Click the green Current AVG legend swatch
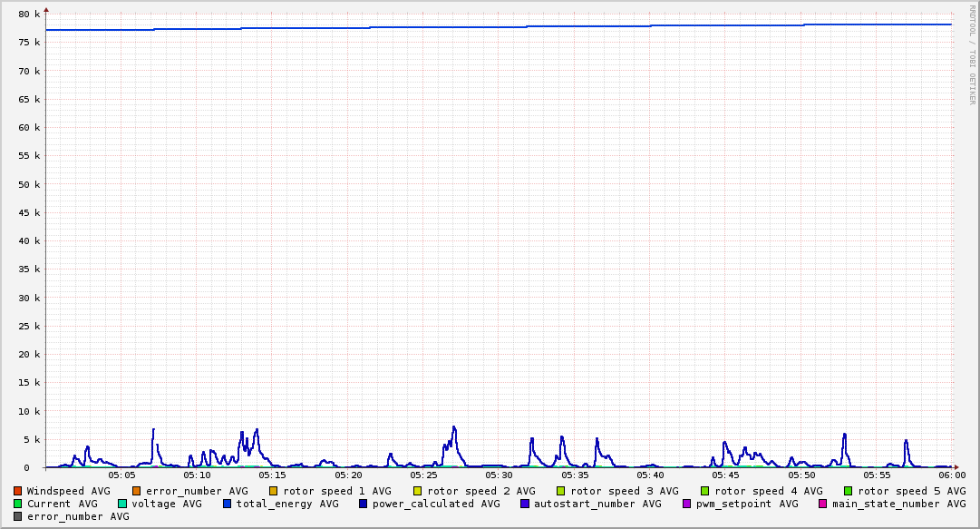Image resolution: width=980 pixels, height=529 pixels. [x=18, y=504]
